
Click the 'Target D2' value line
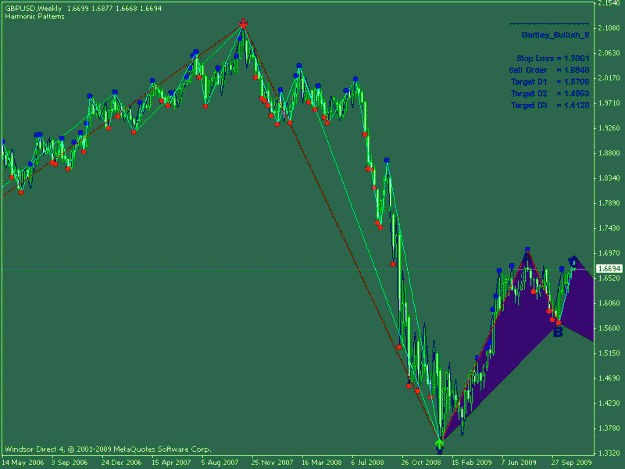click(x=550, y=94)
